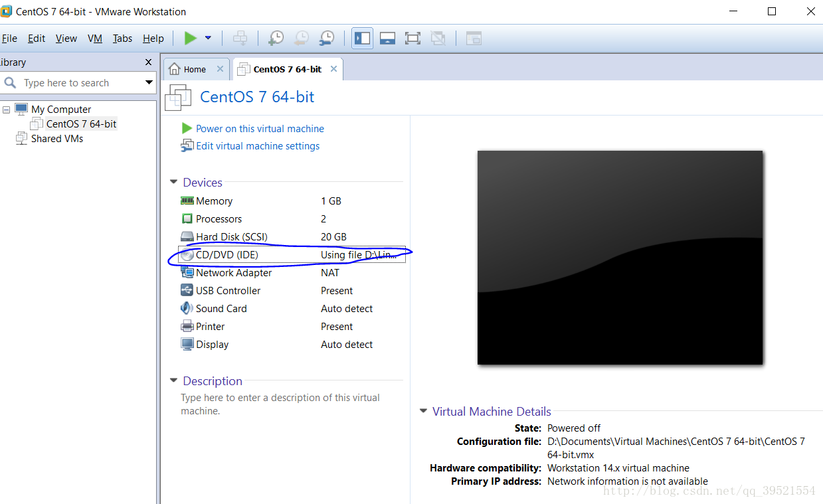Select the Display Auto detect value

coord(347,345)
